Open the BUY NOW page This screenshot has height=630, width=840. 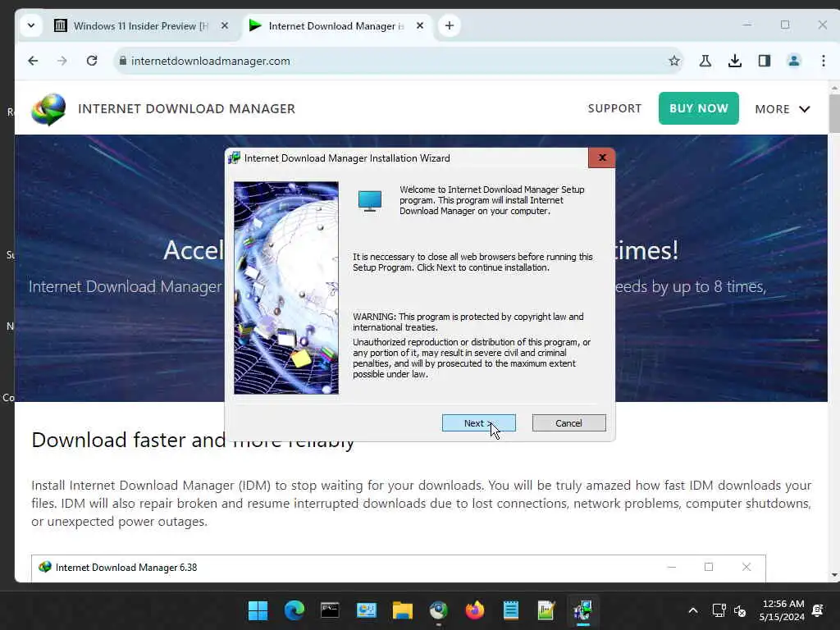tap(699, 108)
